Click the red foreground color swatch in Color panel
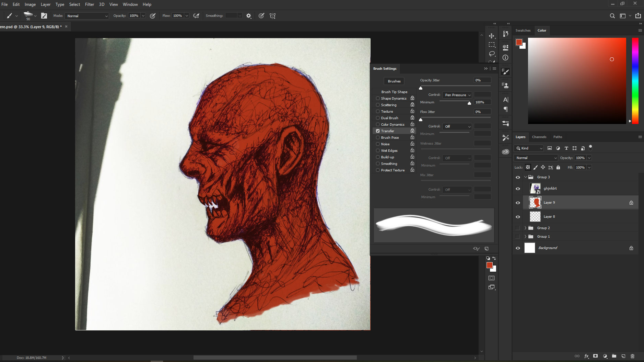644x362 pixels. tap(519, 42)
